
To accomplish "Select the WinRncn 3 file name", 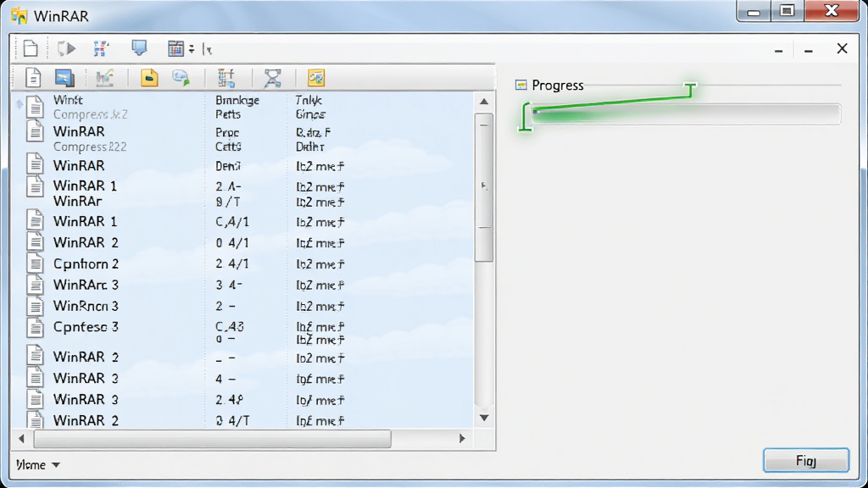I will pos(86,306).
